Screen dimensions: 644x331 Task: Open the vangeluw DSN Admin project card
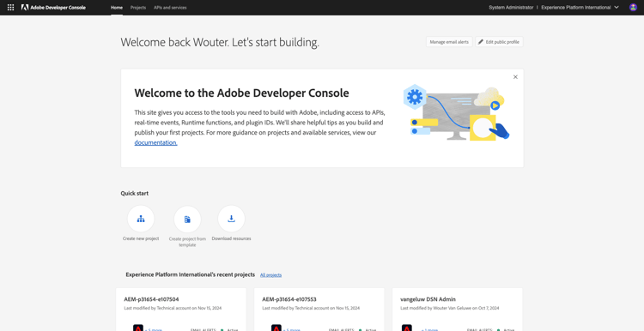pos(458,310)
